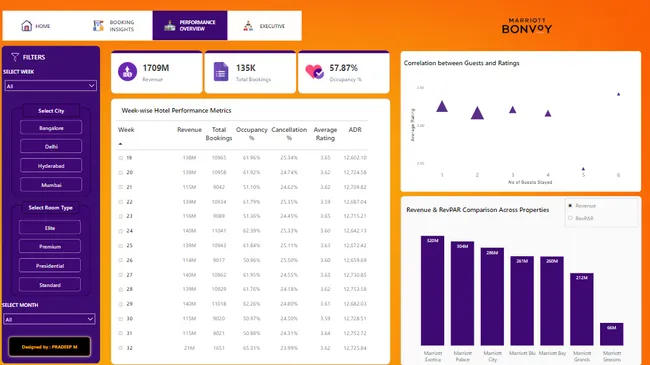Check the week 19 row checkbox
The width and height of the screenshot is (650, 365).
click(121, 158)
